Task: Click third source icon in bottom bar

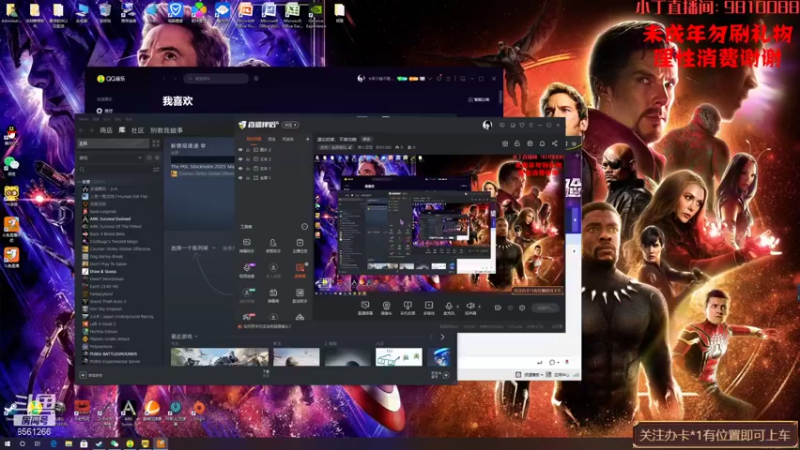Action: (x=407, y=308)
